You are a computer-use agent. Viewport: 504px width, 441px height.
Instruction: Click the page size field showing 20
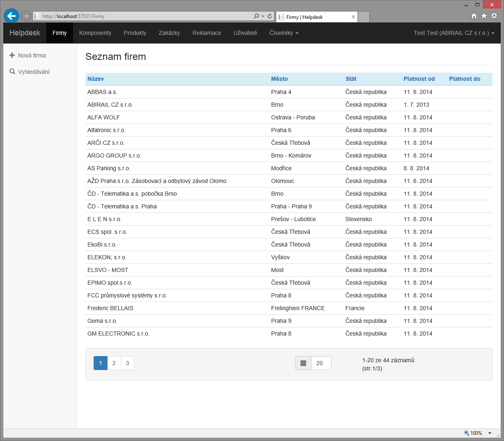coord(321,363)
